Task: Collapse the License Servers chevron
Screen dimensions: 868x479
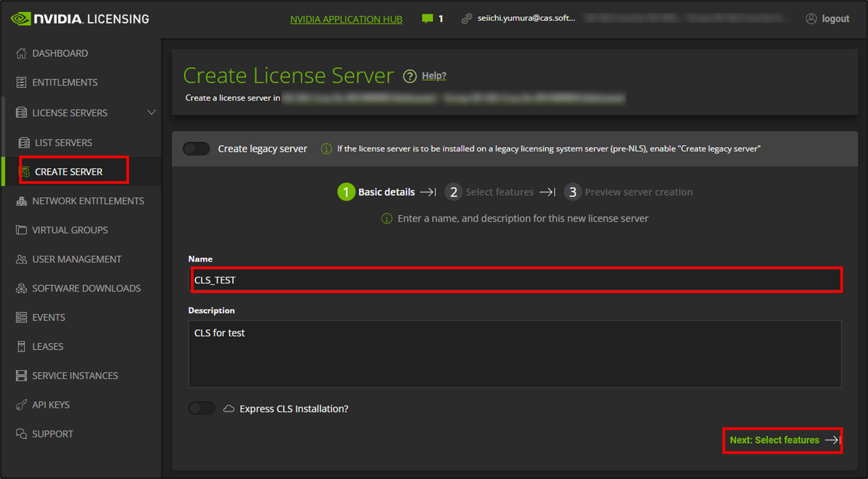Action: pos(152,112)
